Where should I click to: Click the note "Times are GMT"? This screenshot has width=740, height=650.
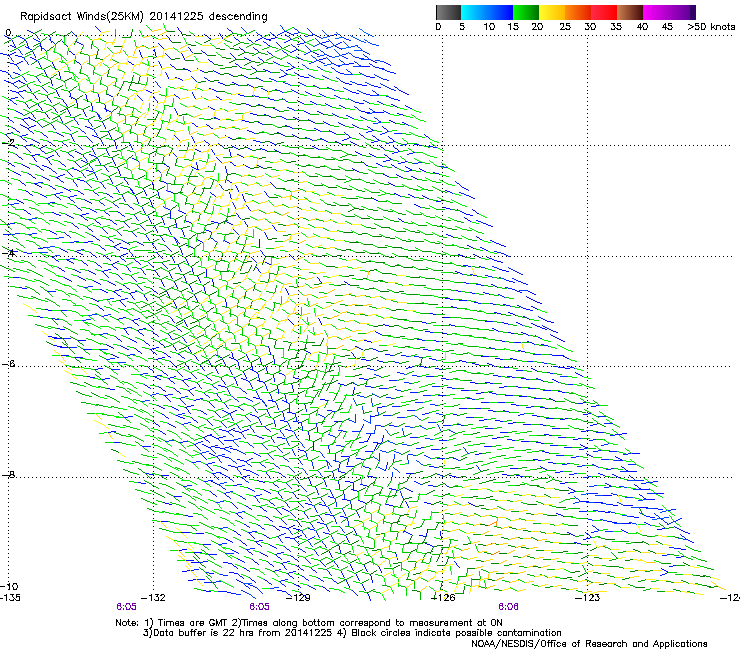click(x=186, y=623)
